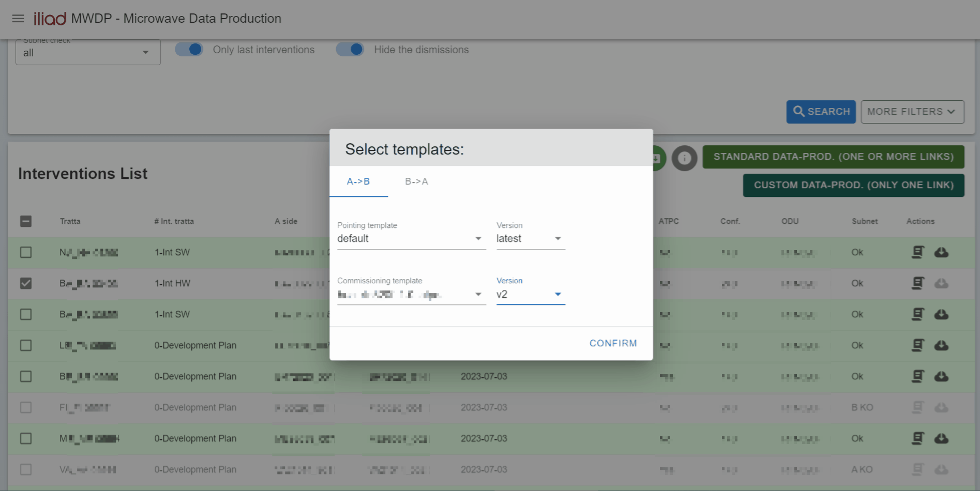Switch to B->A tab
The image size is (980, 491).
coord(416,181)
